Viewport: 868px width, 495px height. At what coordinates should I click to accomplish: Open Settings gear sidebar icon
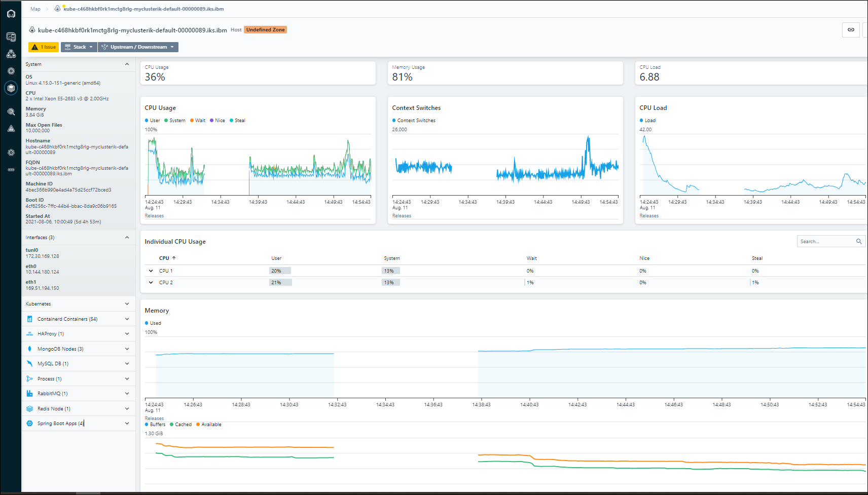tap(11, 153)
